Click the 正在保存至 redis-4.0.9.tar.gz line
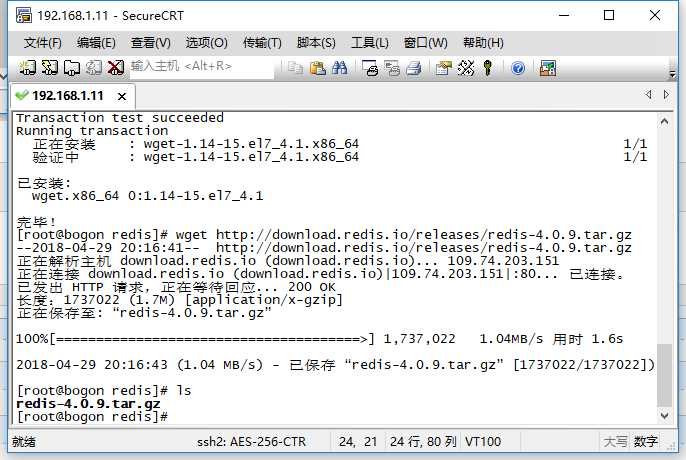Viewport: 686px width, 460px height. pos(144,313)
